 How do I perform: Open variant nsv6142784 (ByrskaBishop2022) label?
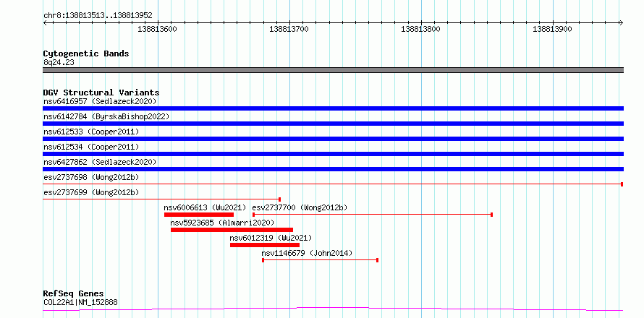coord(106,116)
